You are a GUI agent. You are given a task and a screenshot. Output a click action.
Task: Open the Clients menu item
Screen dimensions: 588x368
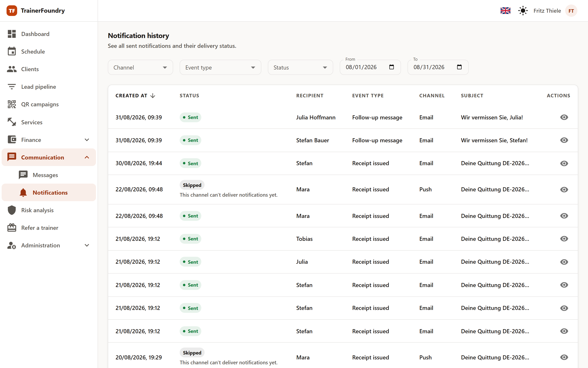49,69
